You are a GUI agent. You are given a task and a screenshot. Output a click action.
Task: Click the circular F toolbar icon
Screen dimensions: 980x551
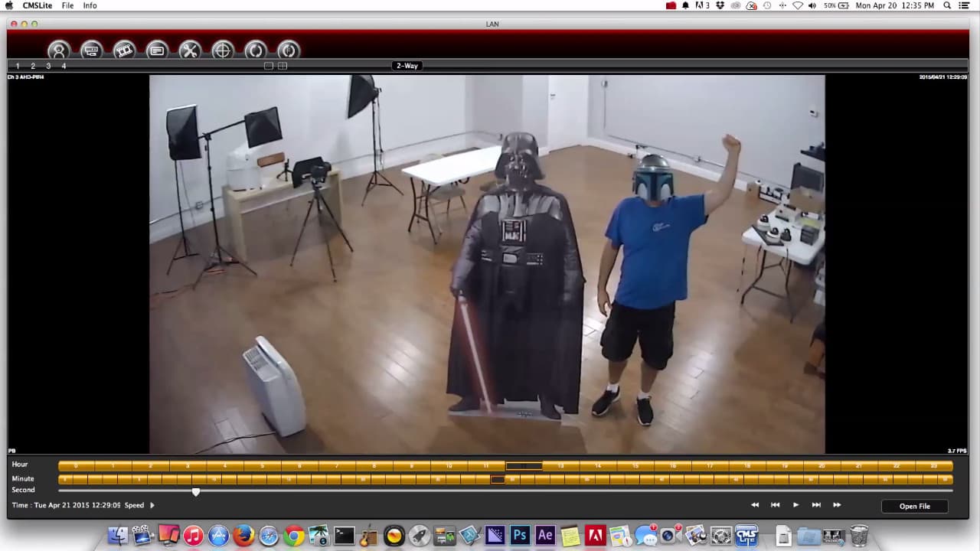pos(288,51)
